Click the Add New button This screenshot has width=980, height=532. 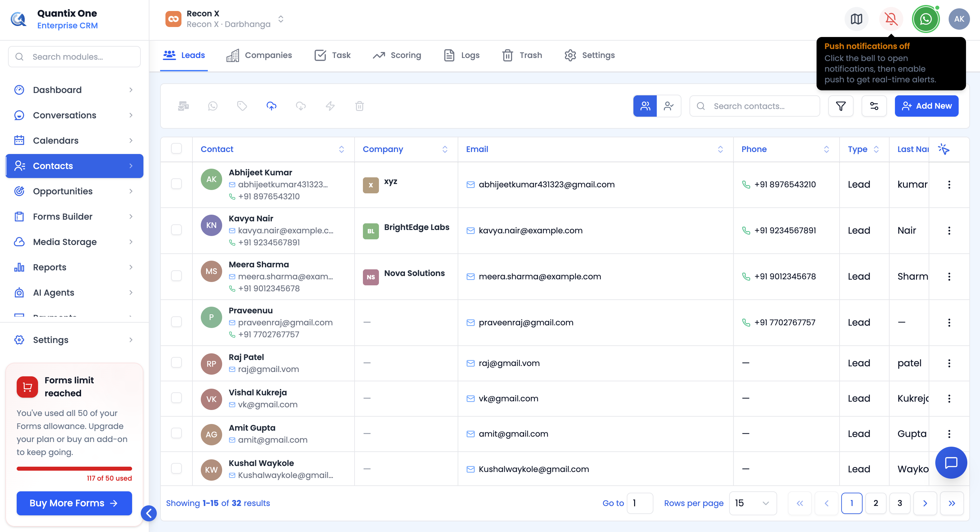click(x=926, y=106)
